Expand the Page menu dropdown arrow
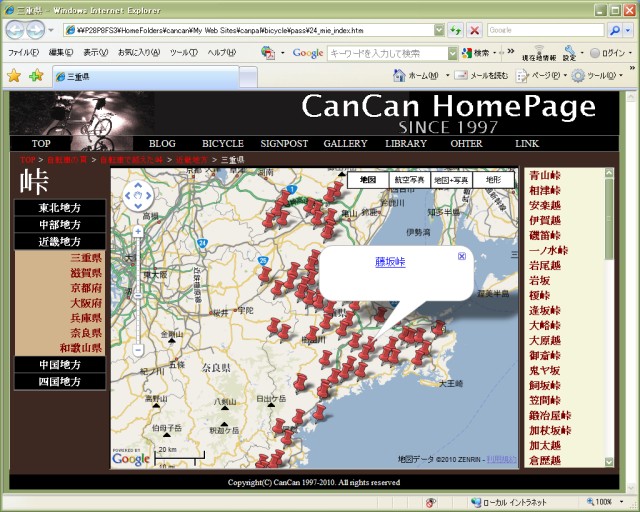 point(565,76)
